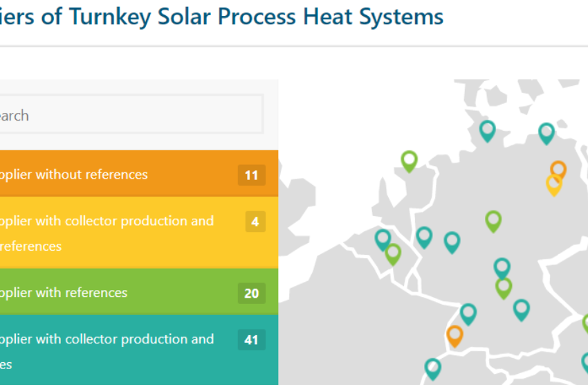Click the orange pin near the bottom center
This screenshot has width=588, height=385.
click(x=454, y=337)
